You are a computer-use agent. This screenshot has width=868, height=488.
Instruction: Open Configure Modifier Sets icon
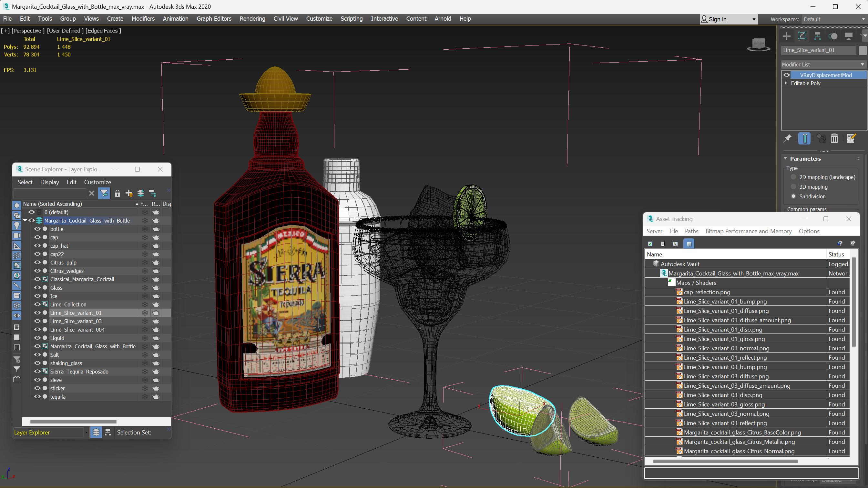851,138
